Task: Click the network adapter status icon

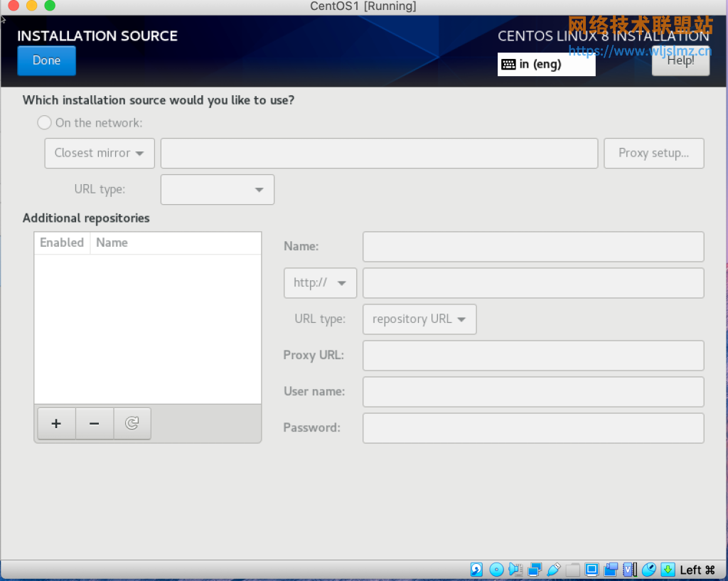Action: [534, 569]
